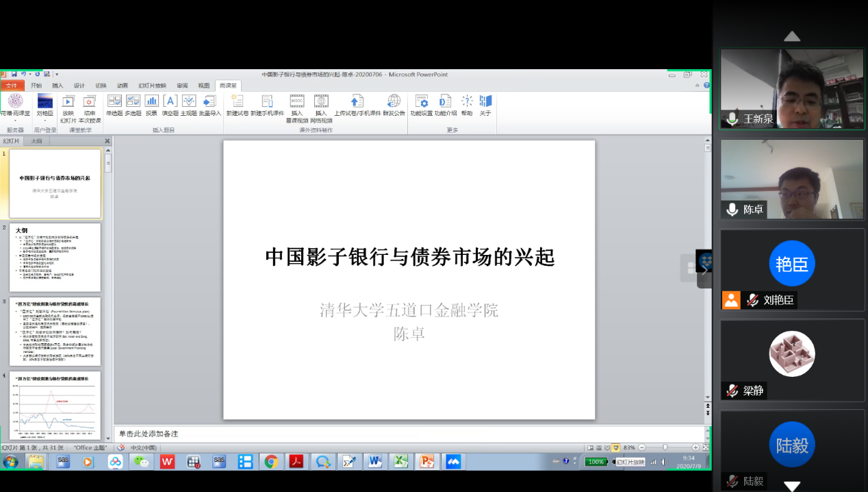The width and height of the screenshot is (868, 492).
Task: Open Google Chrome from the taskbar
Action: 271,462
